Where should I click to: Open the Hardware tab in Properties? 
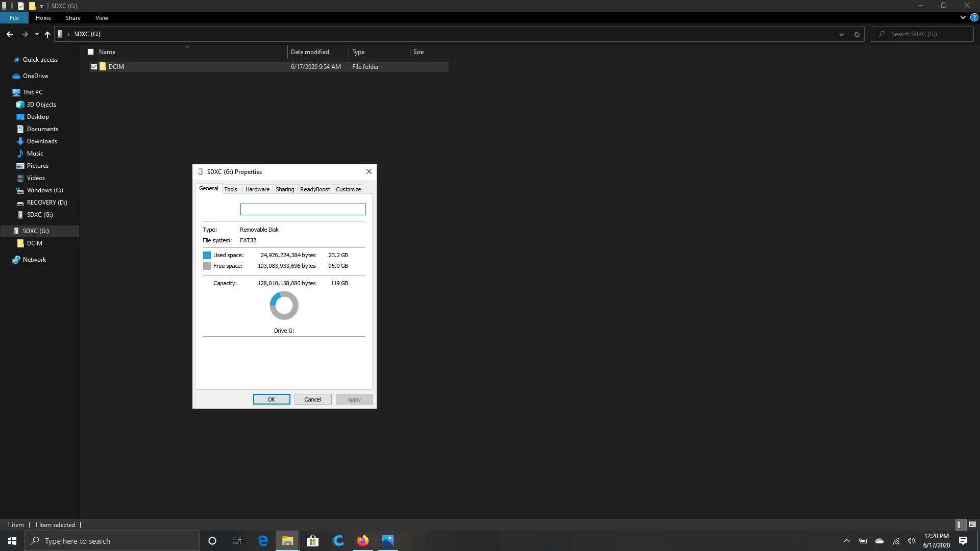point(257,189)
